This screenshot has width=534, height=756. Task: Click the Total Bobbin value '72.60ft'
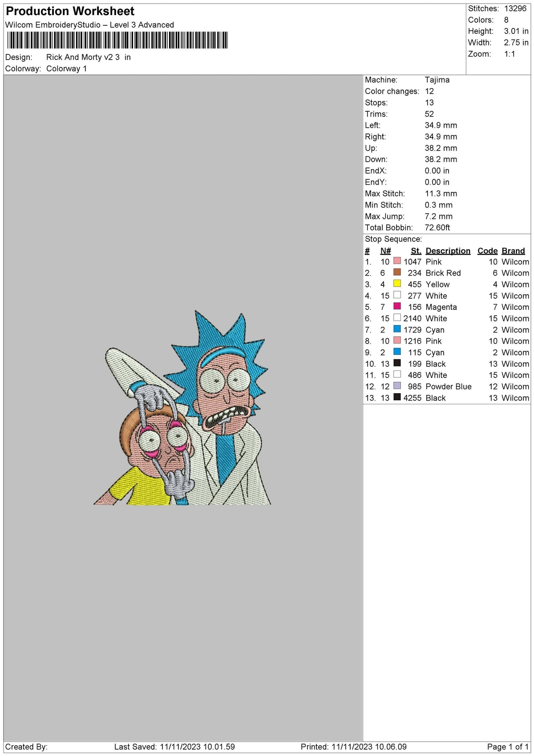[x=437, y=228]
